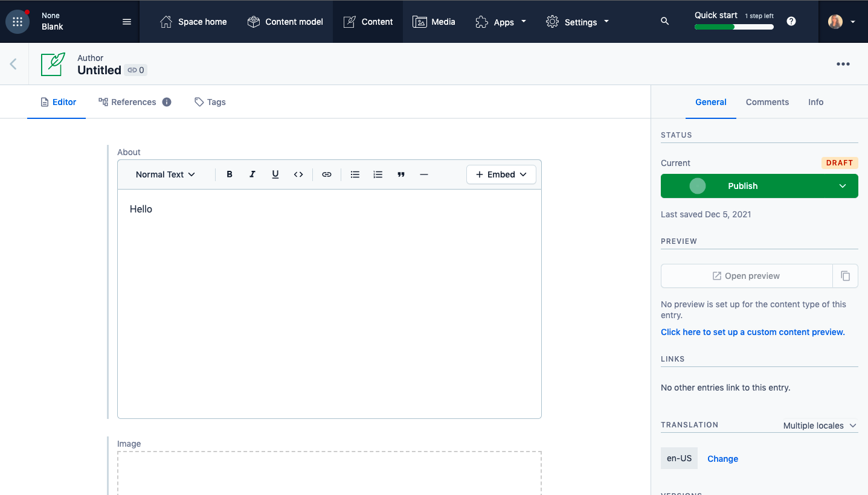
Task: Open the Embed dropdown in the editor toolbar
Action: [x=501, y=174]
